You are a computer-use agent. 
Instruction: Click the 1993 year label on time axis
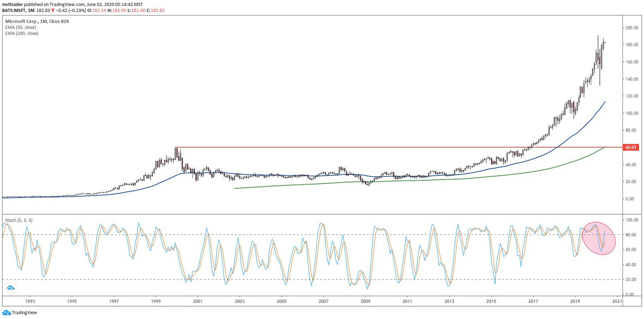(30, 302)
